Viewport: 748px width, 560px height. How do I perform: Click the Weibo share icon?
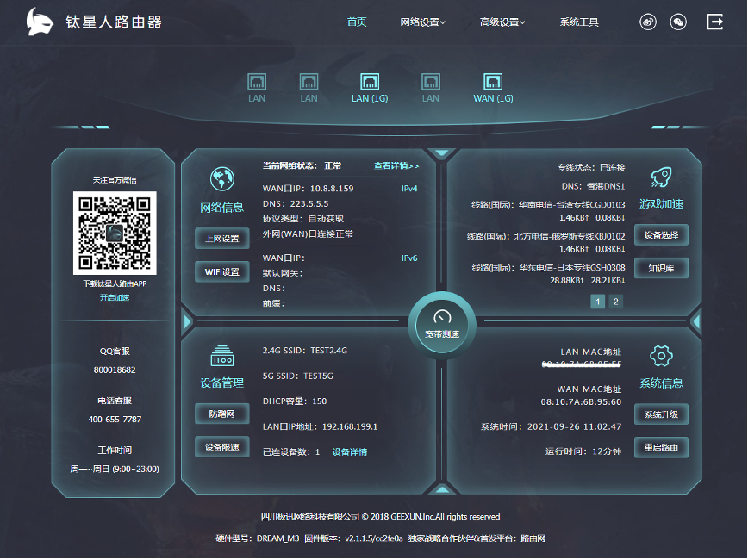[x=648, y=22]
